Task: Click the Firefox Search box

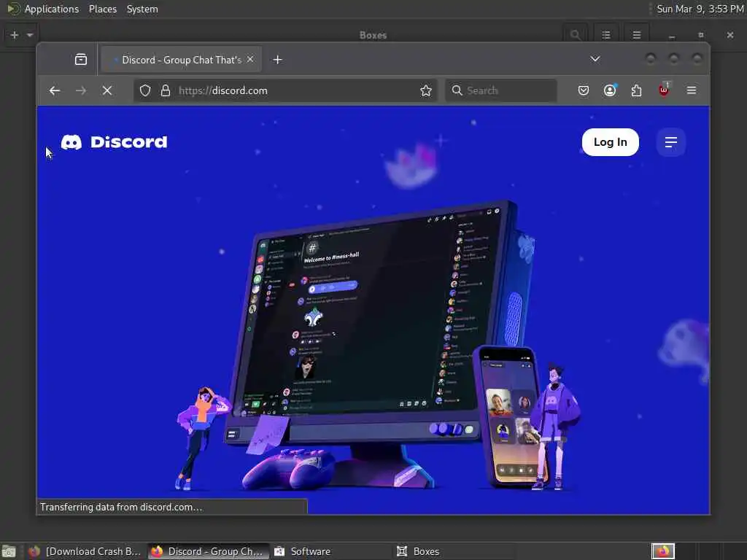Action: tap(501, 90)
